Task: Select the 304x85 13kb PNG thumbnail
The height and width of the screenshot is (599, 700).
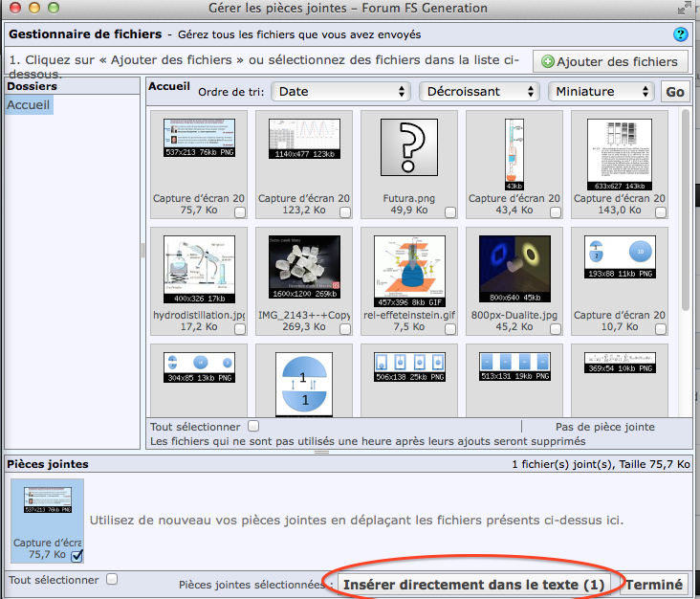Action: tap(199, 367)
